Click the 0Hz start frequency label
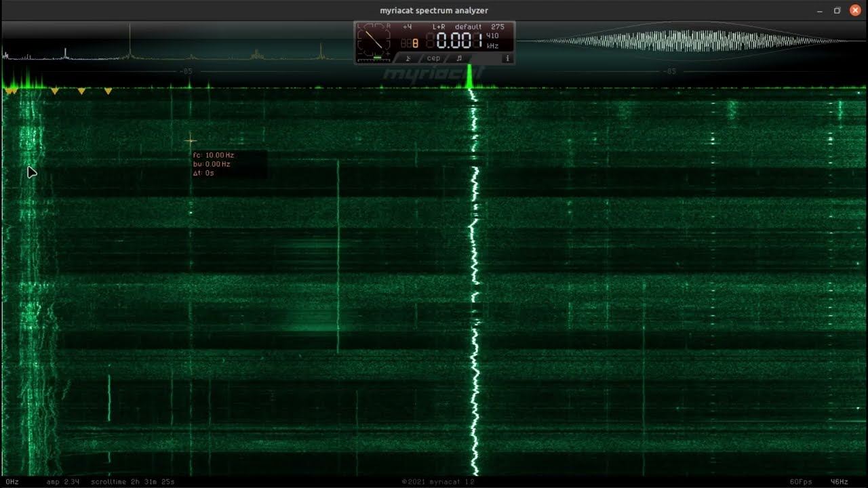The height and width of the screenshot is (488, 868). (12, 482)
